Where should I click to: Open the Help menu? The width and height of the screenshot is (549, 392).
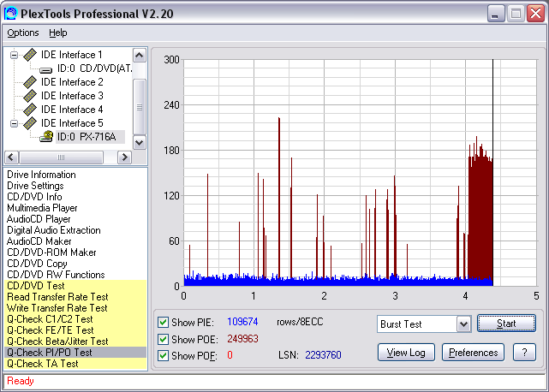coord(57,33)
